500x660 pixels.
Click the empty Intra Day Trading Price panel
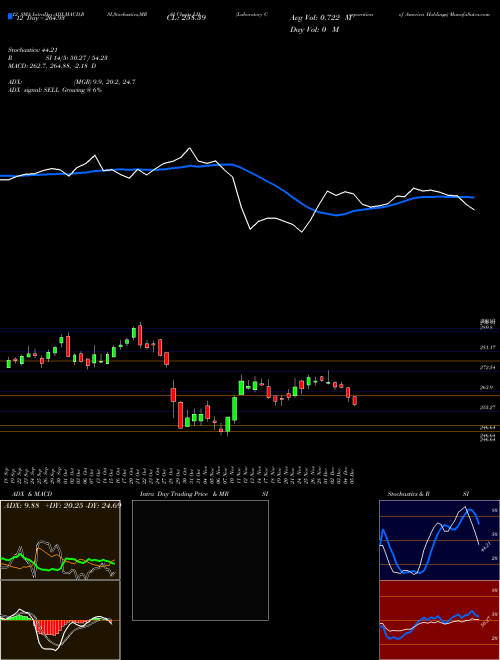coord(200,560)
